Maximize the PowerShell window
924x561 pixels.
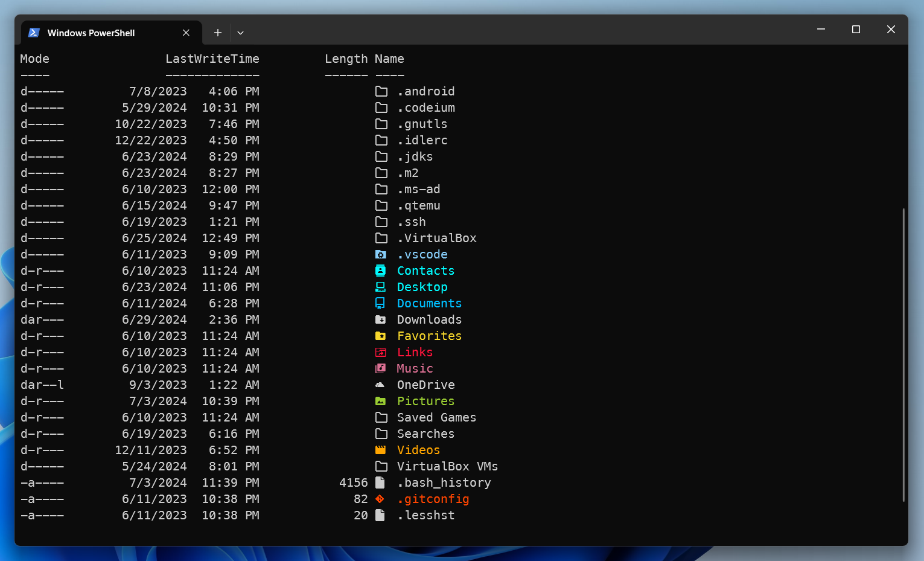[x=856, y=29]
